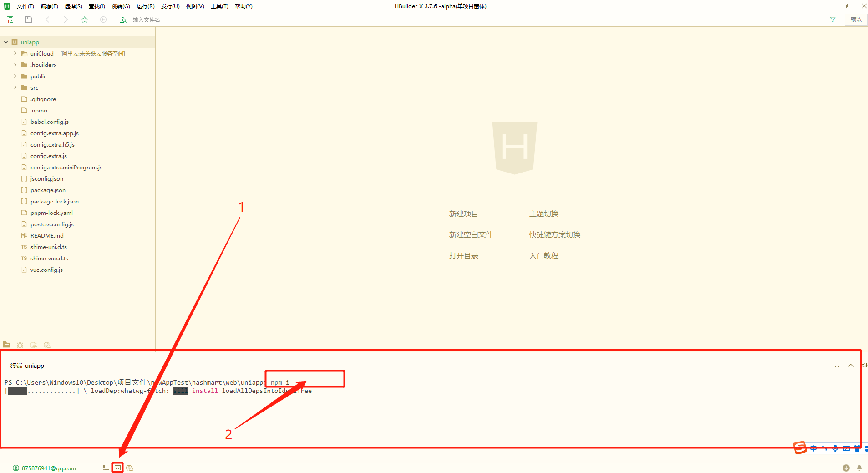Open the 发行(U) menu
This screenshot has height=473, width=868.
[x=170, y=6]
